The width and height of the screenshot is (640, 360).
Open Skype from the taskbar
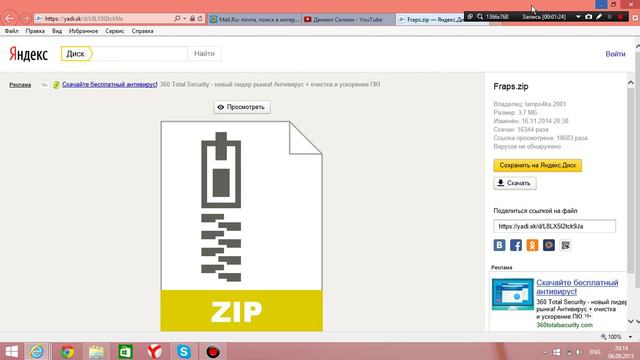coord(184,351)
